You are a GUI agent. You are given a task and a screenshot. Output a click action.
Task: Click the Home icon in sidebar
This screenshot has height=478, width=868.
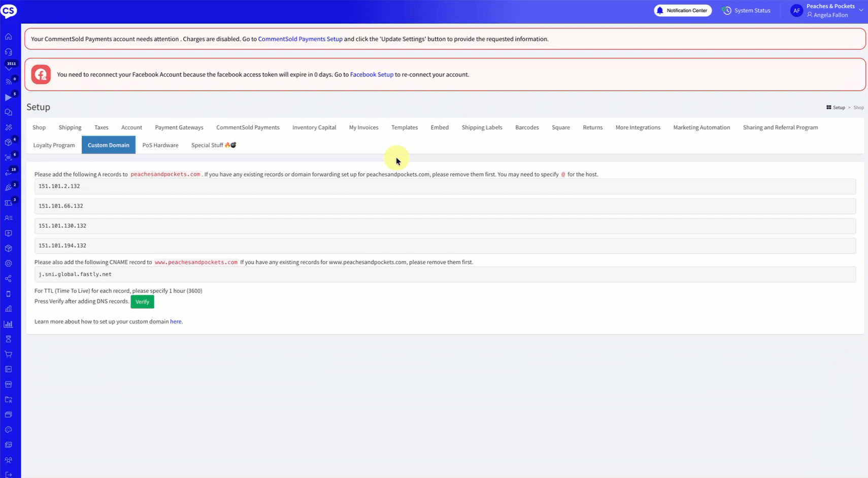pos(9,37)
